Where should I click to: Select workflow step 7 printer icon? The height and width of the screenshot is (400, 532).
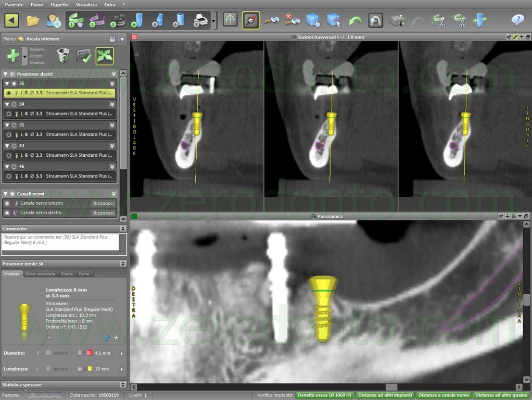click(200, 20)
